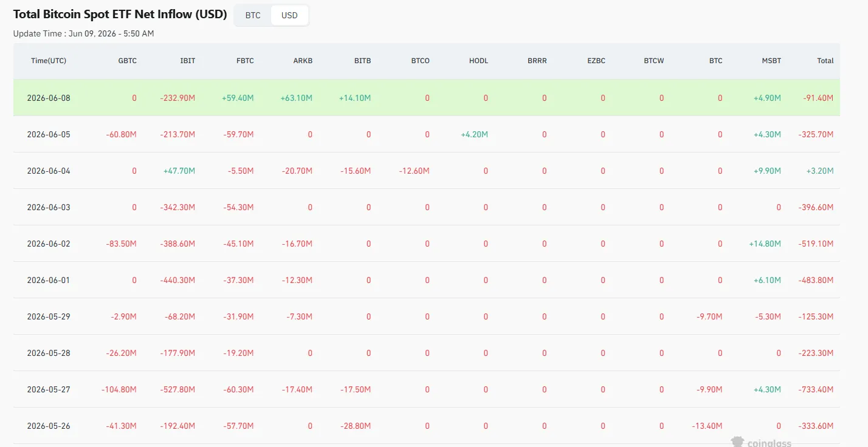This screenshot has width=868, height=447.
Task: Click the MSBT column header
Action: (x=771, y=61)
